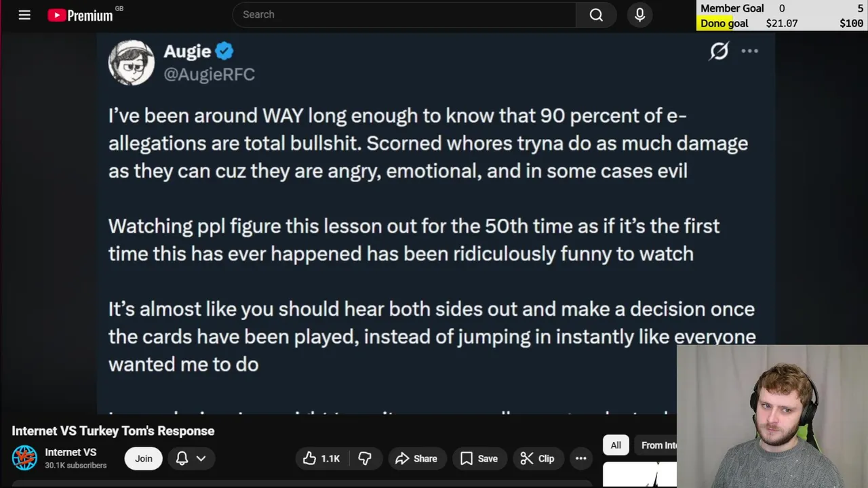Image resolution: width=868 pixels, height=488 pixels.
Task: Open the tweet's three-dot more menu
Action: coord(749,51)
